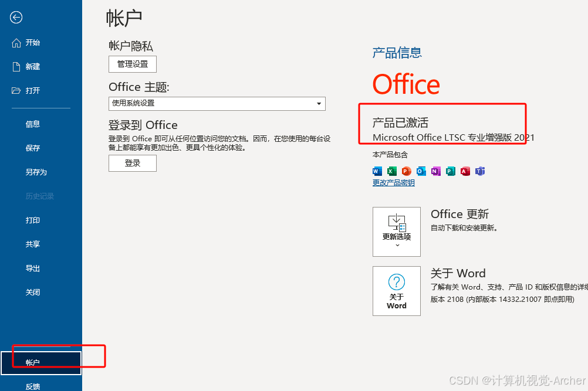Click the back arrow icon
Image resolution: width=588 pixels, height=391 pixels.
[x=16, y=17]
